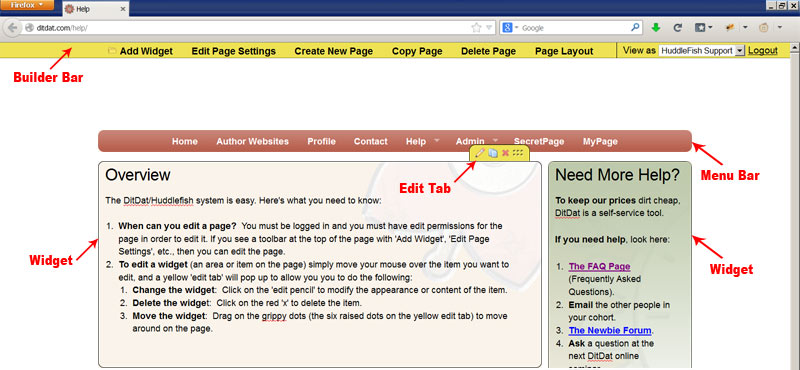Restore down the Firefox window
Image resolution: width=800 pixels, height=370 pixels.
click(x=781, y=5)
